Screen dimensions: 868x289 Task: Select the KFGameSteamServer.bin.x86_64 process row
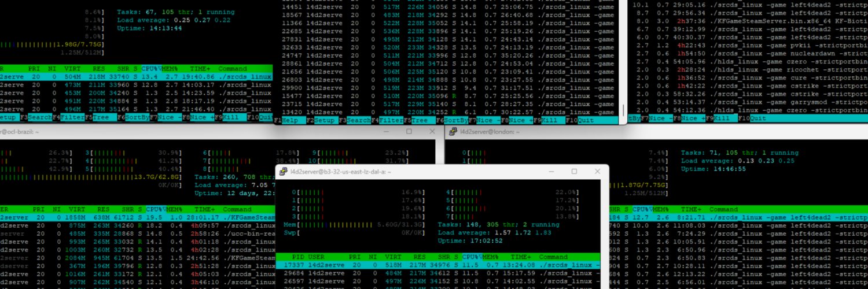click(748, 21)
